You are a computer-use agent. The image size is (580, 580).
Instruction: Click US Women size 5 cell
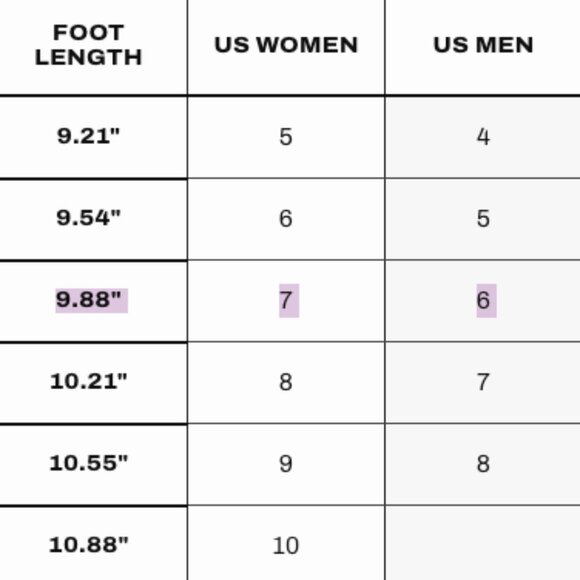[x=286, y=137]
